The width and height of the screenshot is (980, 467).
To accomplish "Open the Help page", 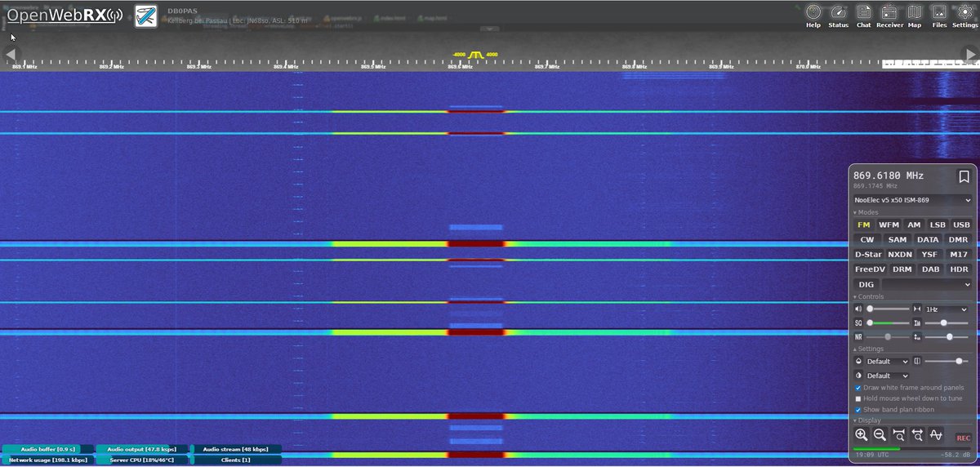I will (813, 16).
